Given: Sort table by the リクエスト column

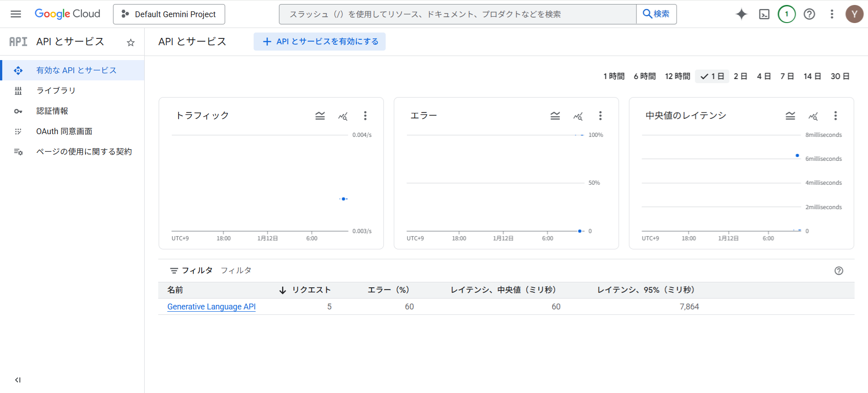Looking at the screenshot, I should click(311, 290).
